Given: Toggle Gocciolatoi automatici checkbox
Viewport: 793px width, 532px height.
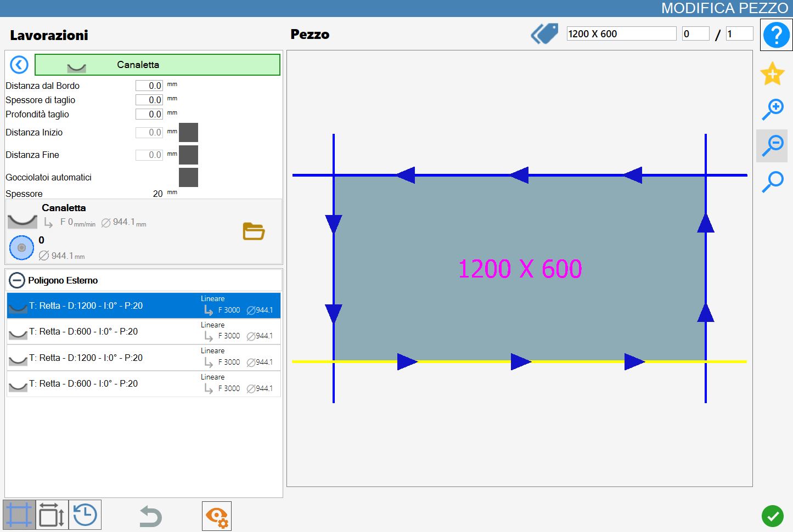Looking at the screenshot, I should (188, 177).
